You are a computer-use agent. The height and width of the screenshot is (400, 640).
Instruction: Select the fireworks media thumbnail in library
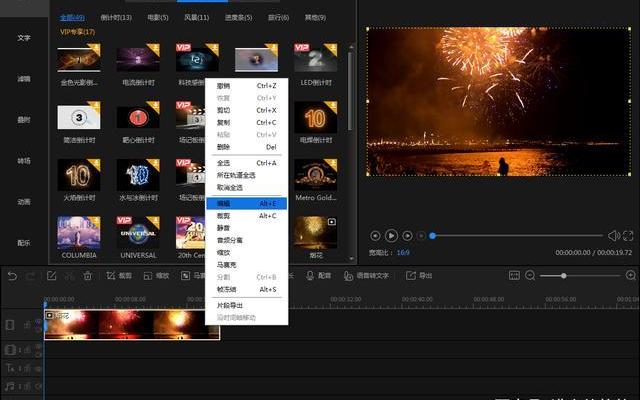click(316, 233)
